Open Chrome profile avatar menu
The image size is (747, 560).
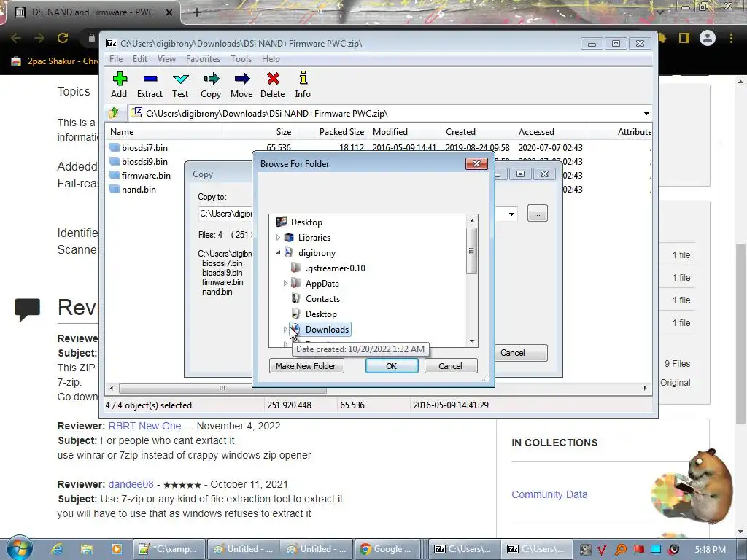pyautogui.click(x=708, y=38)
